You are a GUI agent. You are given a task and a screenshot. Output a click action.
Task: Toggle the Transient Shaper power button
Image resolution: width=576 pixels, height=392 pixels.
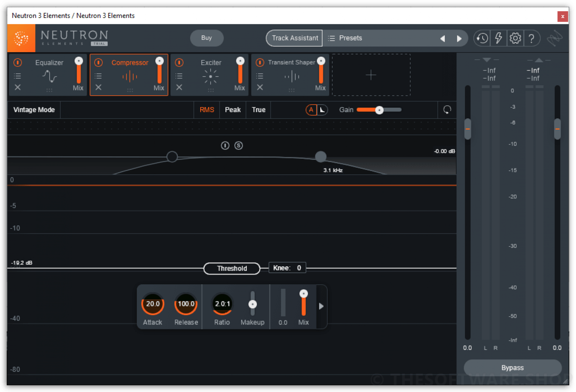(260, 63)
